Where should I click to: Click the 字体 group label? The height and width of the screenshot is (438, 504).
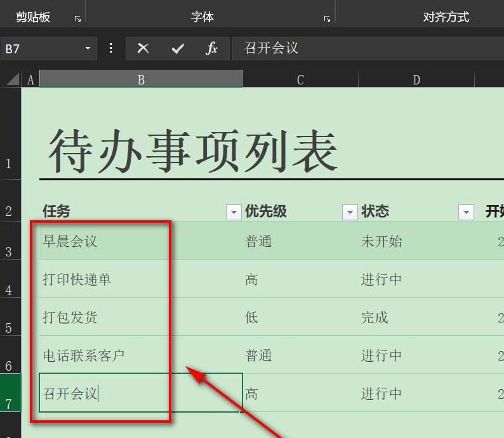point(202,17)
